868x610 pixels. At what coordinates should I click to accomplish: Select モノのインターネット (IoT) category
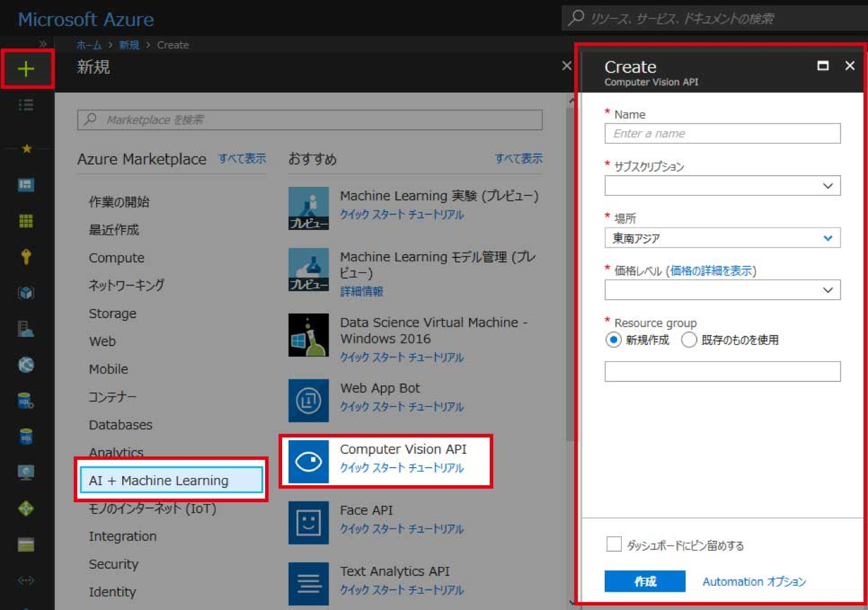coord(152,509)
